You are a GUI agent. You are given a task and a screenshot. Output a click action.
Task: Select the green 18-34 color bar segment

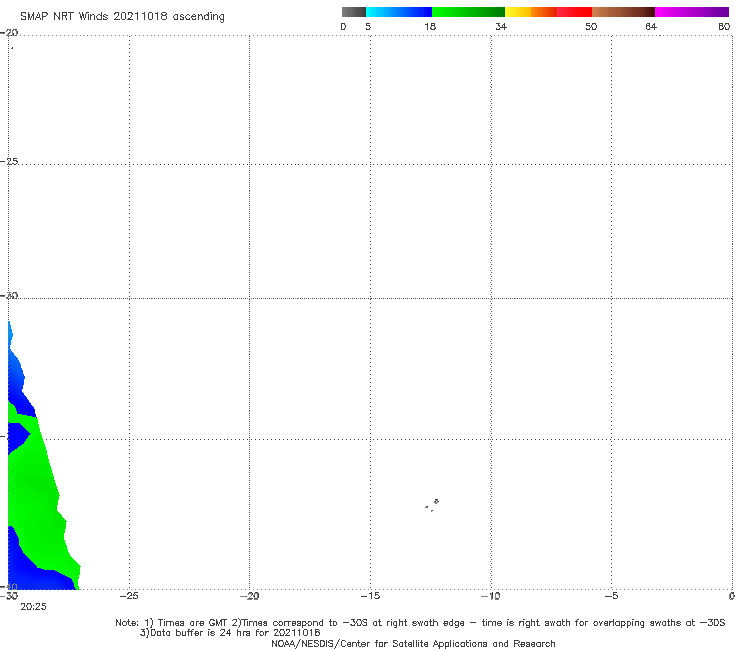point(468,12)
